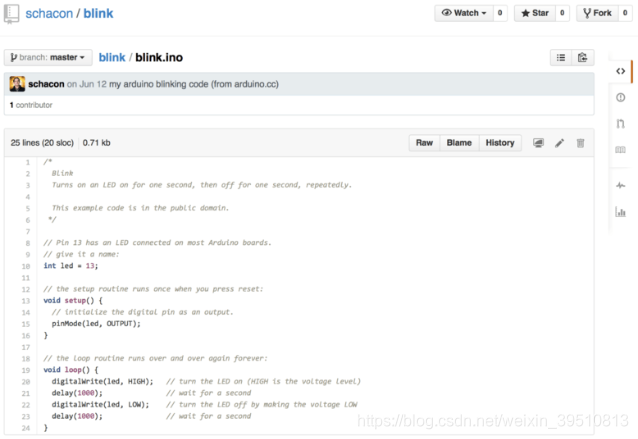Screen dimensions: 638x439
Task: Open file History
Action: (x=500, y=143)
